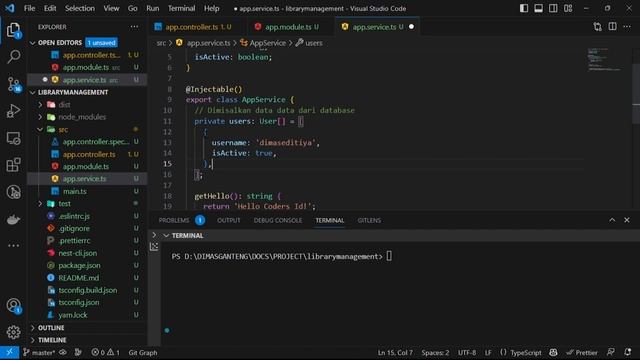This screenshot has width=640, height=360.
Task: Toggle primary side bar layout button
Action: click(x=524, y=8)
